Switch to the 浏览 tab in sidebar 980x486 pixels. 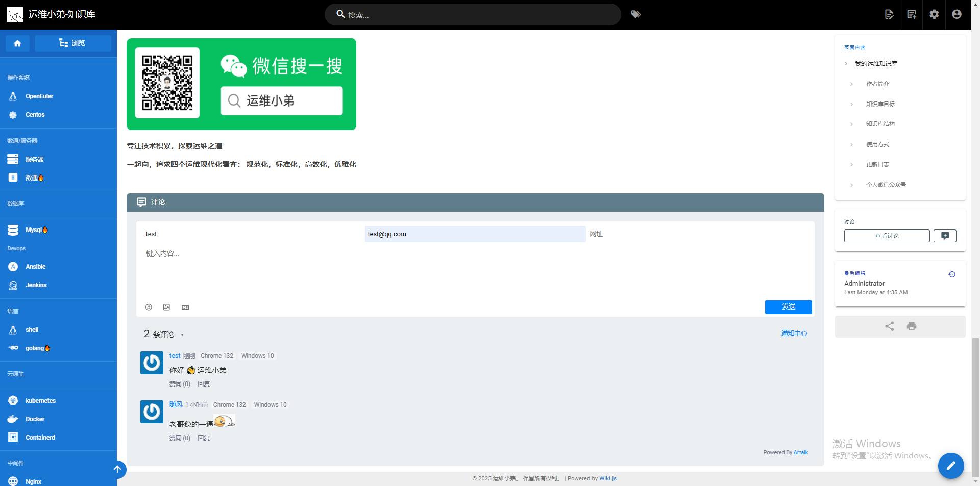(73, 43)
